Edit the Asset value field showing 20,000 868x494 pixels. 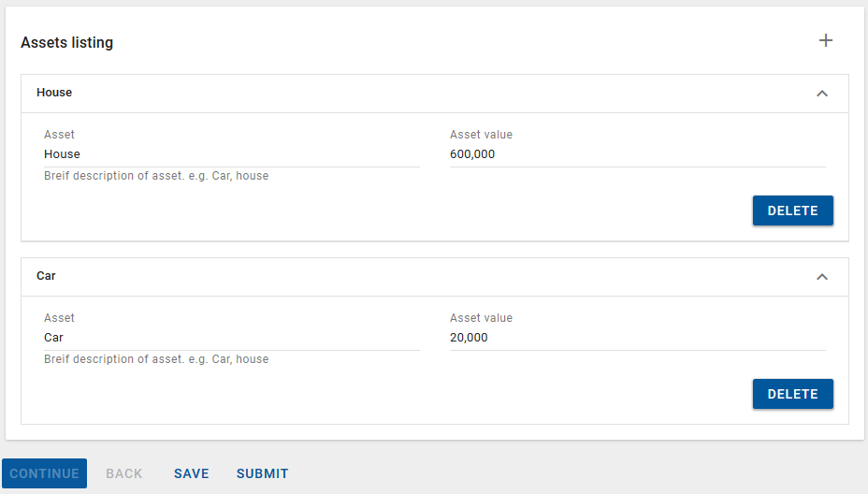coord(637,338)
